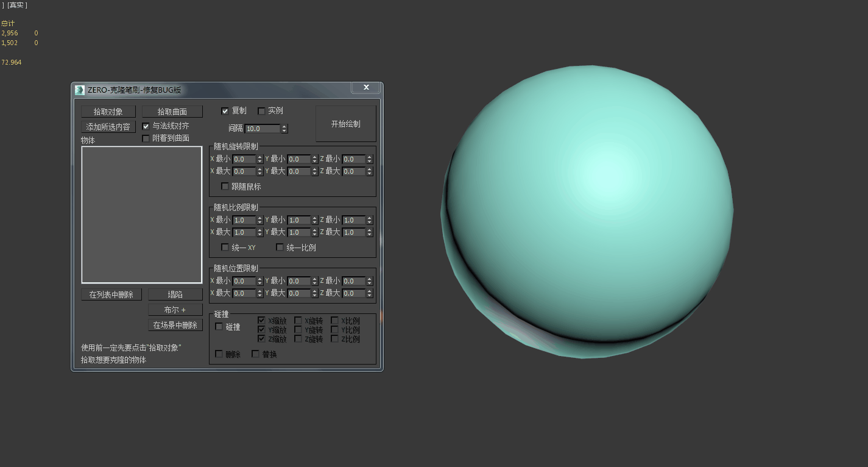Click the 拾取对象 button
Image resolution: width=868 pixels, height=467 pixels.
(108, 112)
